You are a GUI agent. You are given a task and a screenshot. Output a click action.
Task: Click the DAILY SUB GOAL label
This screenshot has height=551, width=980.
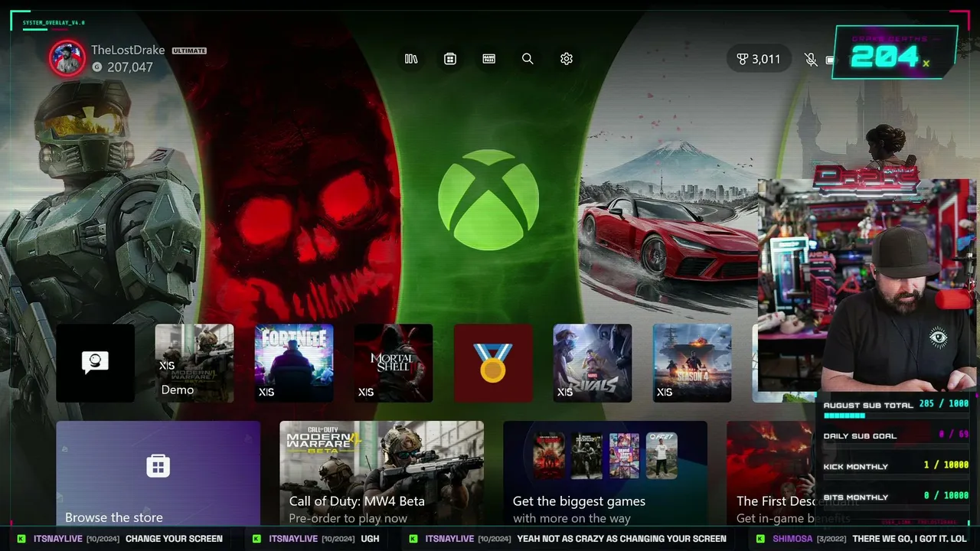(x=860, y=436)
